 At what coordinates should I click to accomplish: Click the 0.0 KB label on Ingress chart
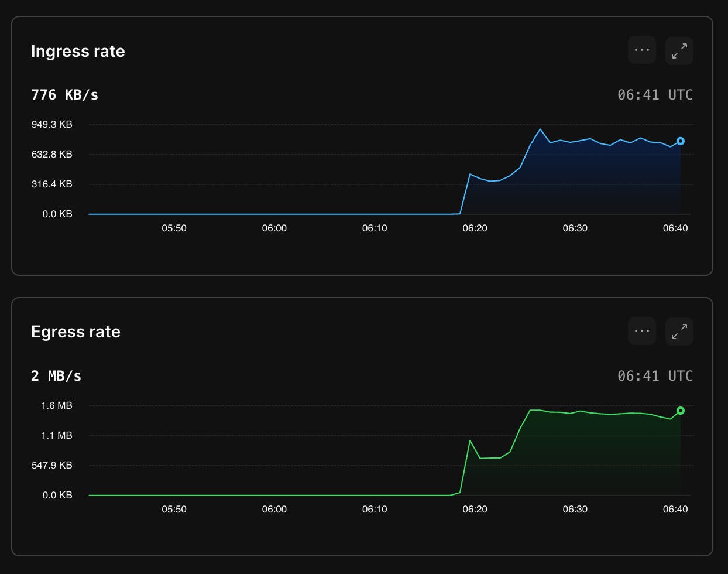click(x=57, y=214)
